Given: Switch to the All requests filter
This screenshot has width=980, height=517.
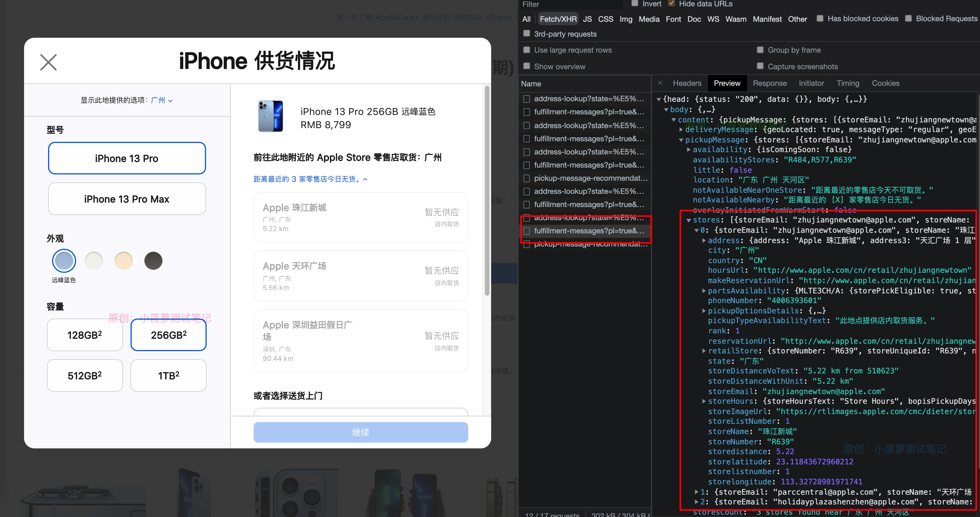Looking at the screenshot, I should [x=526, y=19].
